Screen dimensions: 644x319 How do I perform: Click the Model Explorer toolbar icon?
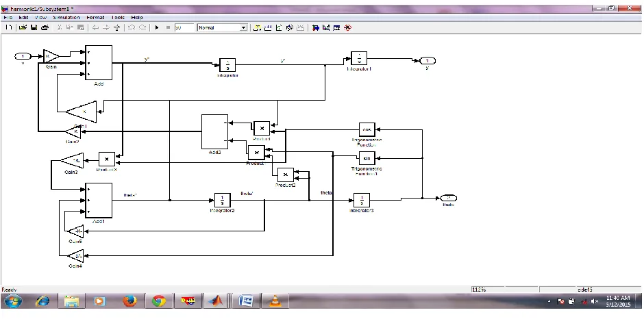tap(327, 27)
